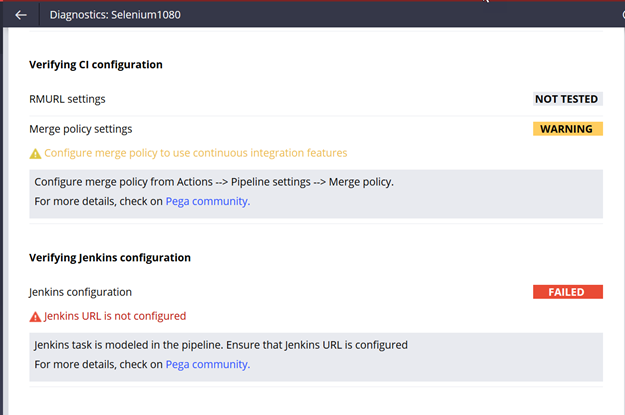Click the NOT TESTED status badge
625x415 pixels.
tap(567, 99)
